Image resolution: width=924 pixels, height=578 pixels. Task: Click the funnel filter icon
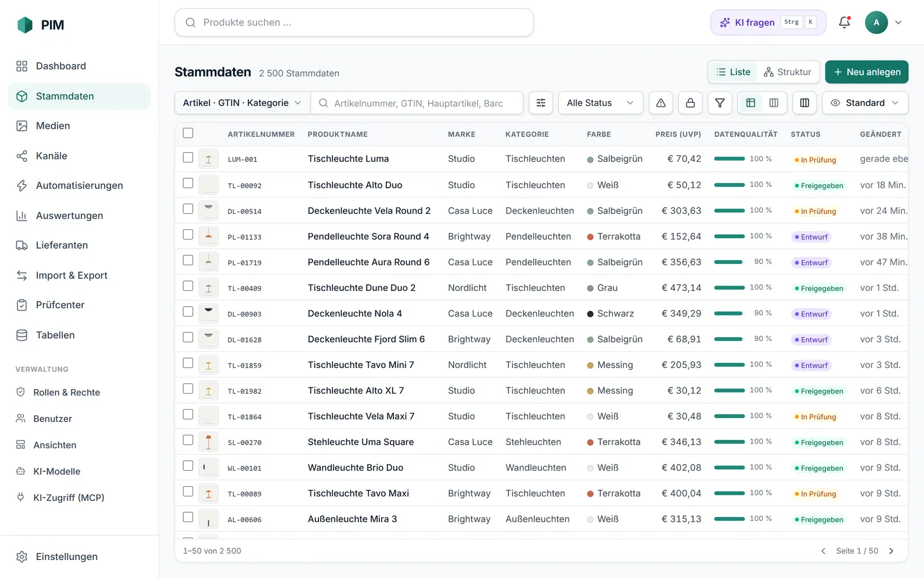[x=720, y=103]
